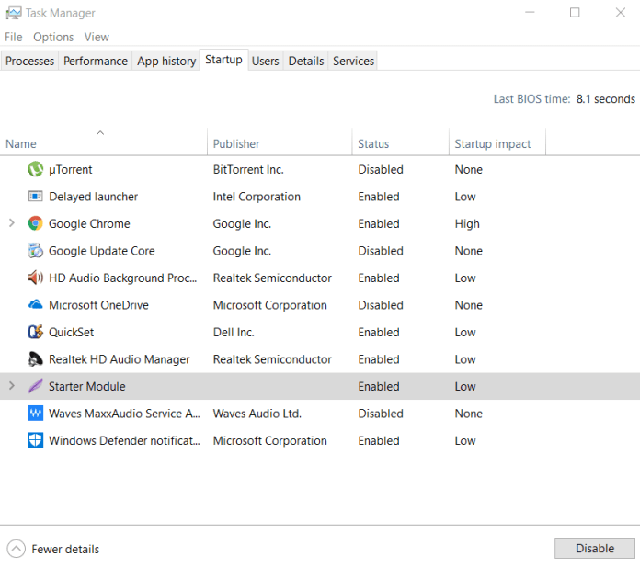Select the Starter Module name text
640x568 pixels.
point(87,386)
